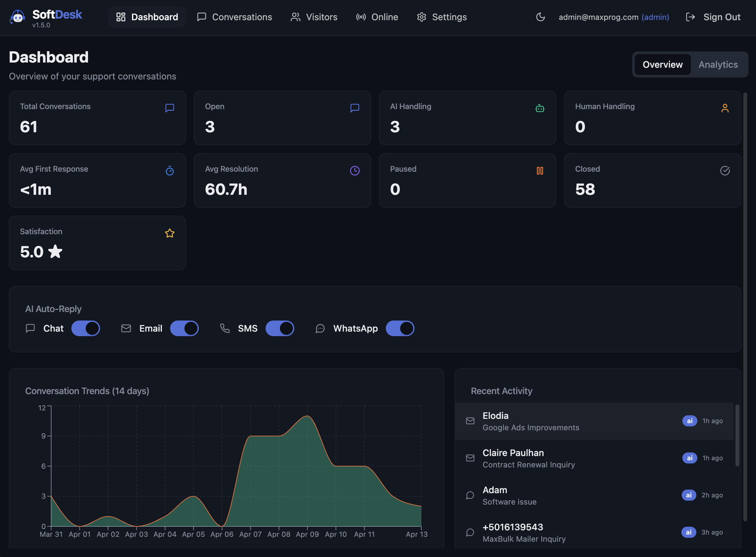The image size is (756, 557).
Task: Click the robot icon on AI Handling card
Action: coord(539,108)
